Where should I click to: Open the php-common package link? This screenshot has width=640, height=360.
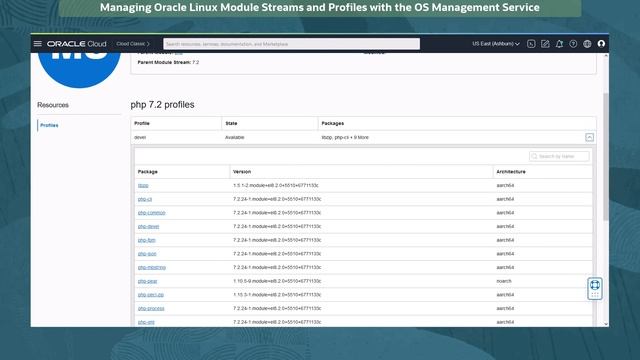coord(151,213)
